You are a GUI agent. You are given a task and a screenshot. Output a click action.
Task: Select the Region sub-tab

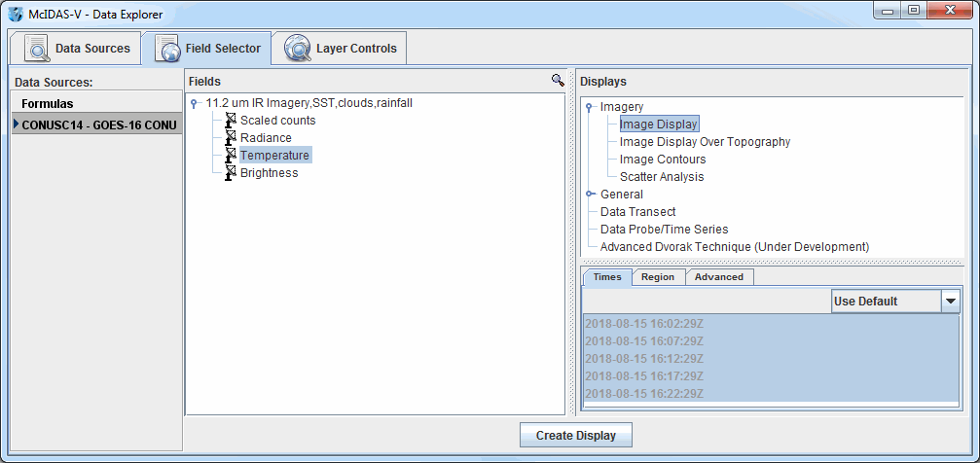coord(657,277)
